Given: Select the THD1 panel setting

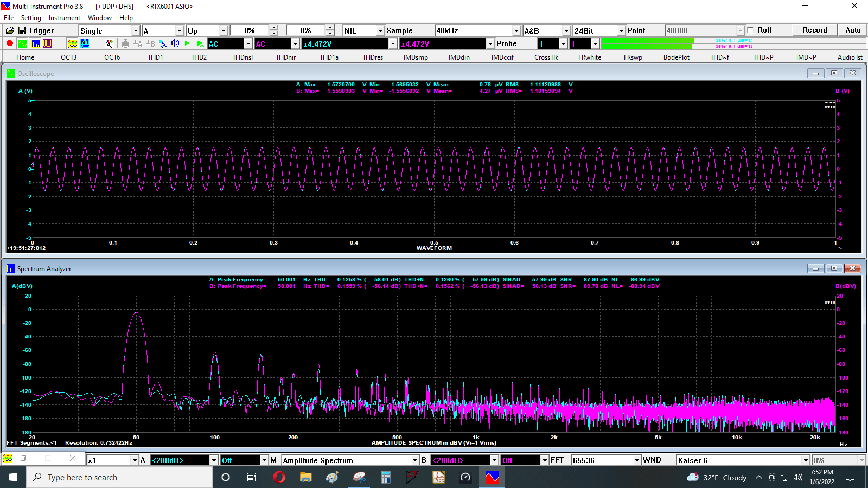Looking at the screenshot, I should [x=155, y=57].
